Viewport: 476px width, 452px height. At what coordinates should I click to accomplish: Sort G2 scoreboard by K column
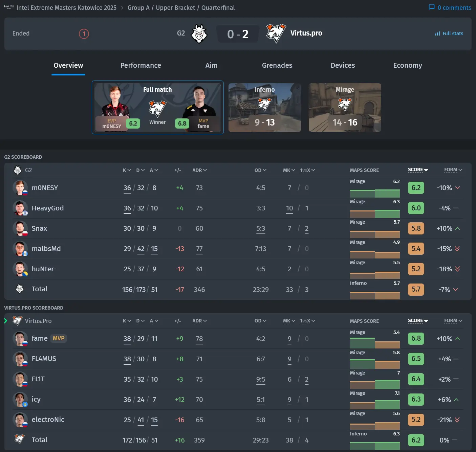127,170
